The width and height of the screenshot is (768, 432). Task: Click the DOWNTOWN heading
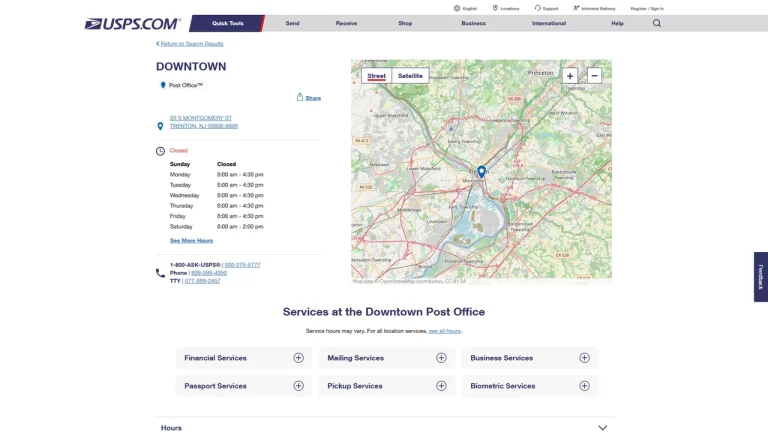[191, 67]
